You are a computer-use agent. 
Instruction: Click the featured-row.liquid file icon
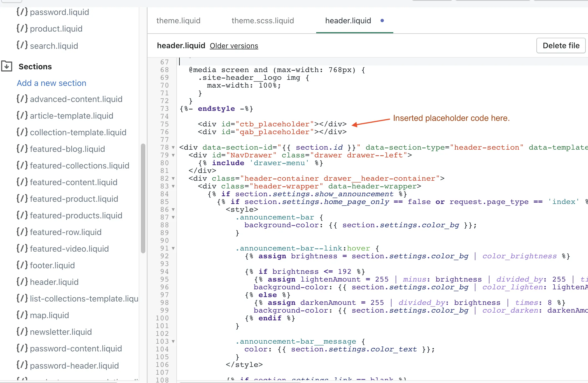(22, 232)
